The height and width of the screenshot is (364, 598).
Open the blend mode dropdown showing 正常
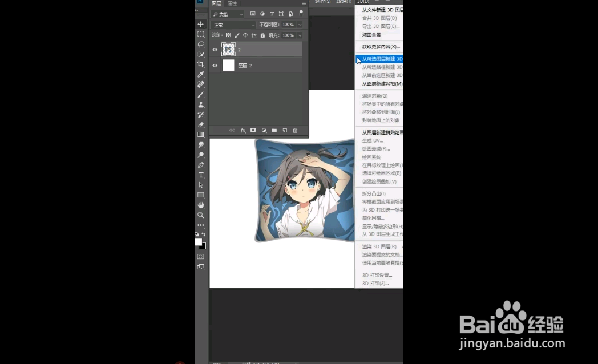(x=233, y=25)
